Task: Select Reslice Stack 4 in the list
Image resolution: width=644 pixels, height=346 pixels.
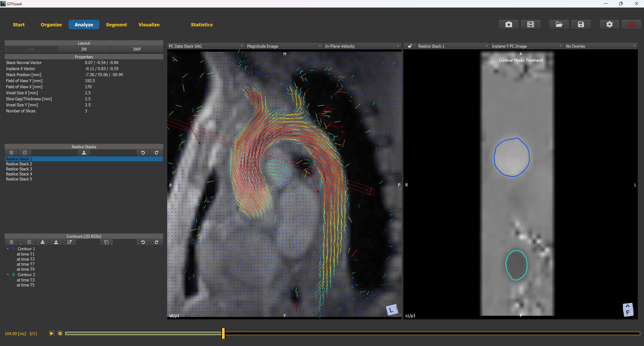Action: coord(84,174)
